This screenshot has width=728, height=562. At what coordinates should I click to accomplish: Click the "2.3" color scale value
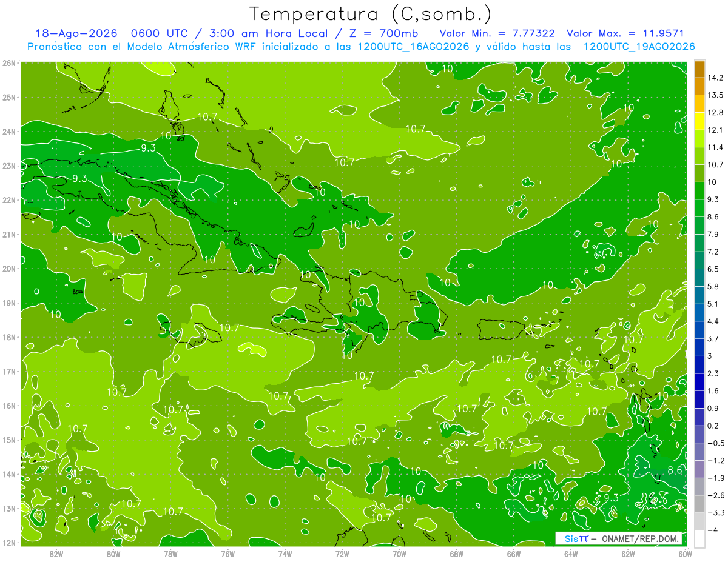(x=713, y=373)
